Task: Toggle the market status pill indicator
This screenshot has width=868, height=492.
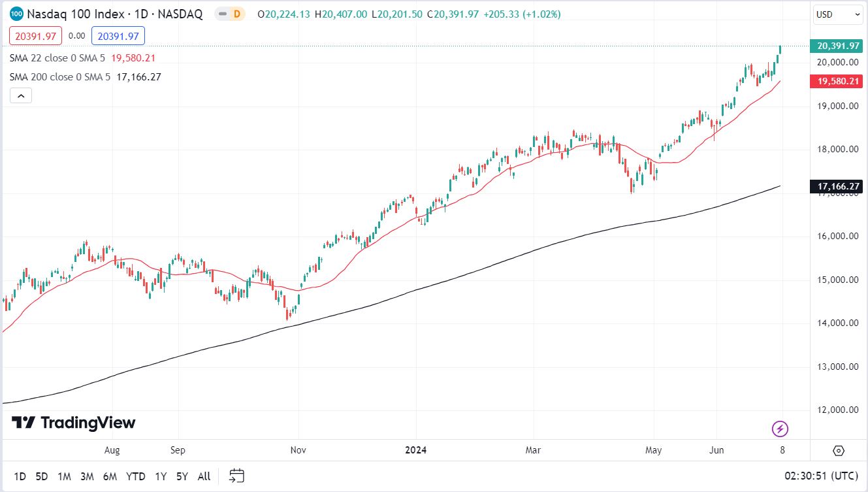Action: tap(223, 14)
